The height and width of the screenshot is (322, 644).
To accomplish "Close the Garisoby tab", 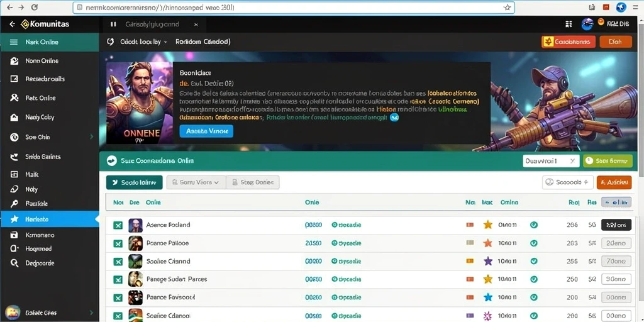I will [x=196, y=25].
